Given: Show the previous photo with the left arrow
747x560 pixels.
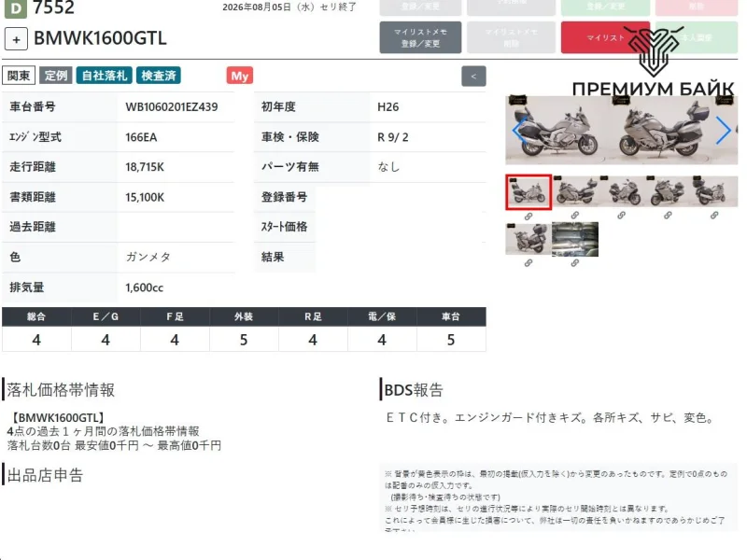Looking at the screenshot, I should pyautogui.click(x=519, y=130).
